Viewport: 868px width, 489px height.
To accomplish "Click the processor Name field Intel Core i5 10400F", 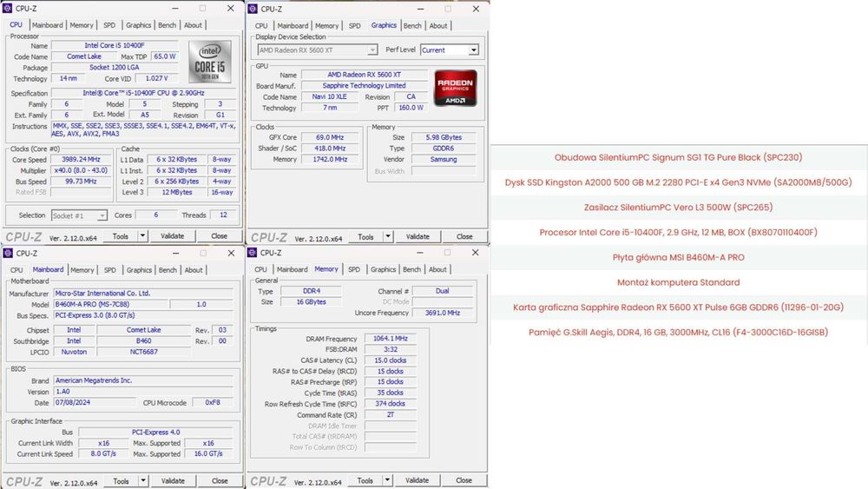I will click(115, 45).
